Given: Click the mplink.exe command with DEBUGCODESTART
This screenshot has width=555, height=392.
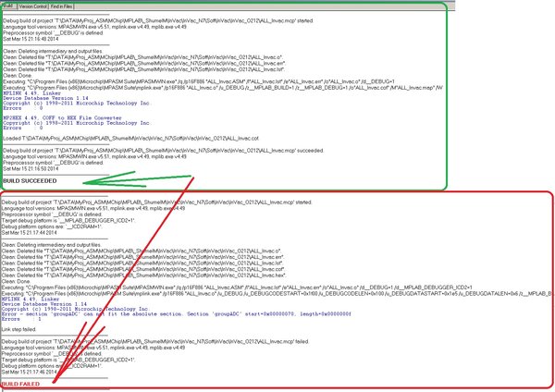Looking at the screenshot, I should tap(277, 294).
